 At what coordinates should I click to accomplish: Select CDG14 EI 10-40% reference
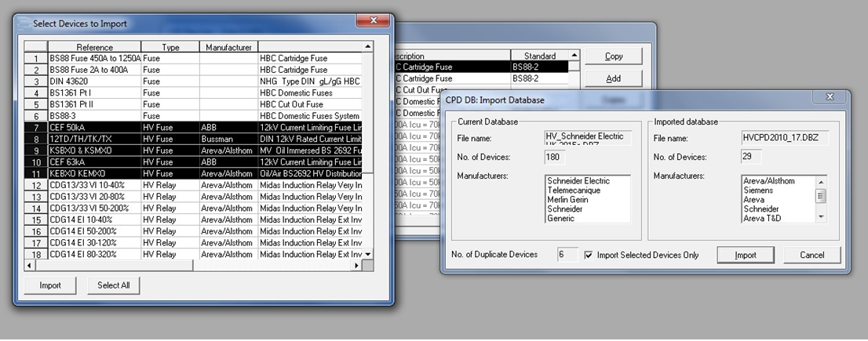(95, 220)
